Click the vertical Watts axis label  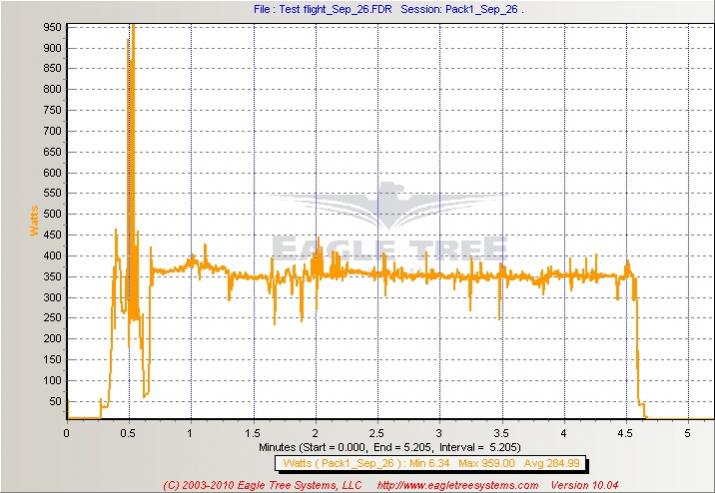point(33,221)
